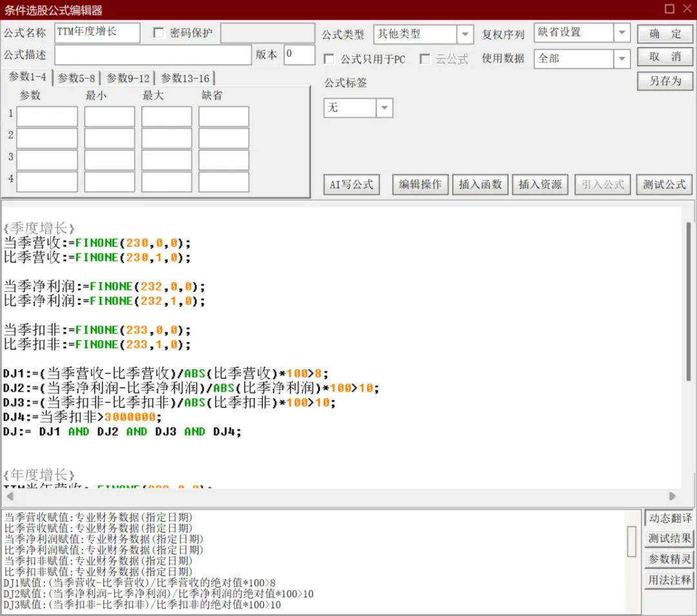This screenshot has height=616, width=697.
Task: Click the {年度增长} comment line
Action: tap(39, 475)
